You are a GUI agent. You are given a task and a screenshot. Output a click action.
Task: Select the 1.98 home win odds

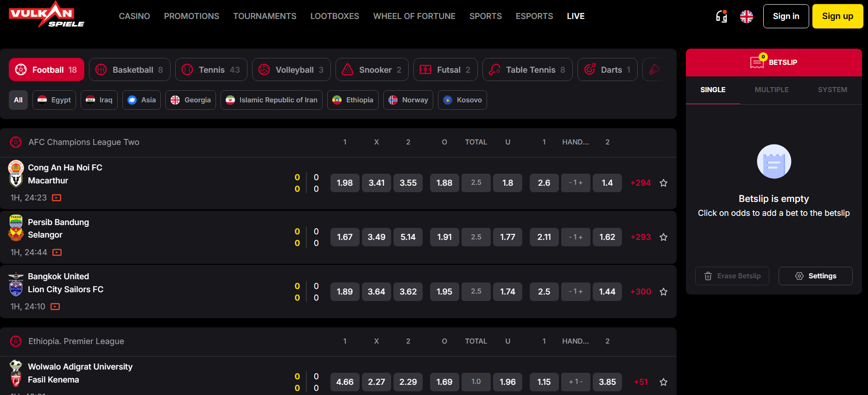tap(344, 183)
